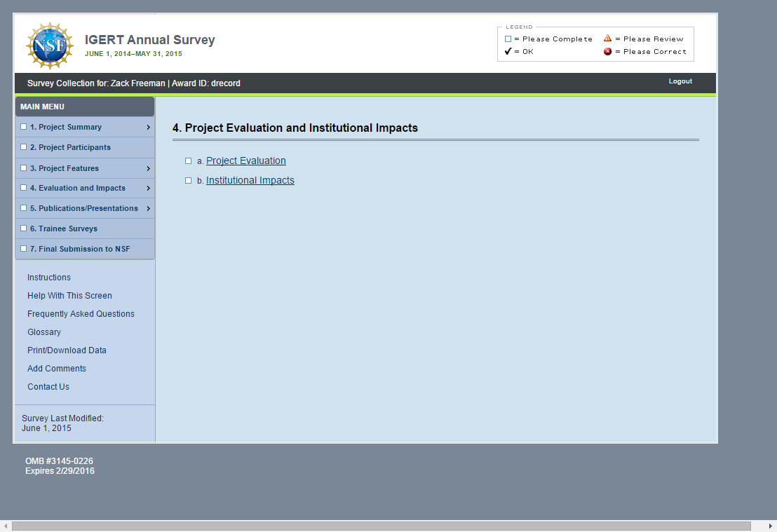
Task: Open the Institutional Impacts link
Action: pos(250,180)
